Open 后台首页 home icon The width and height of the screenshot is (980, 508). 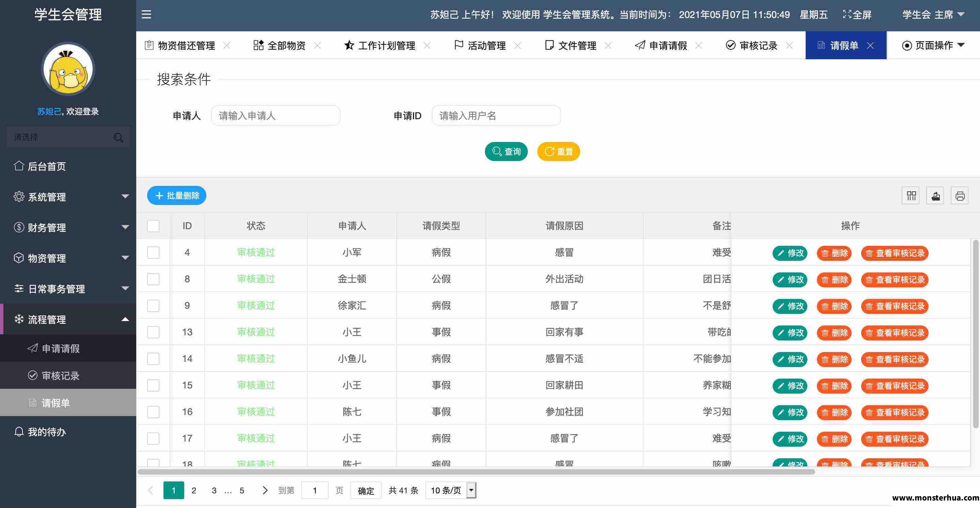pyautogui.click(x=19, y=166)
